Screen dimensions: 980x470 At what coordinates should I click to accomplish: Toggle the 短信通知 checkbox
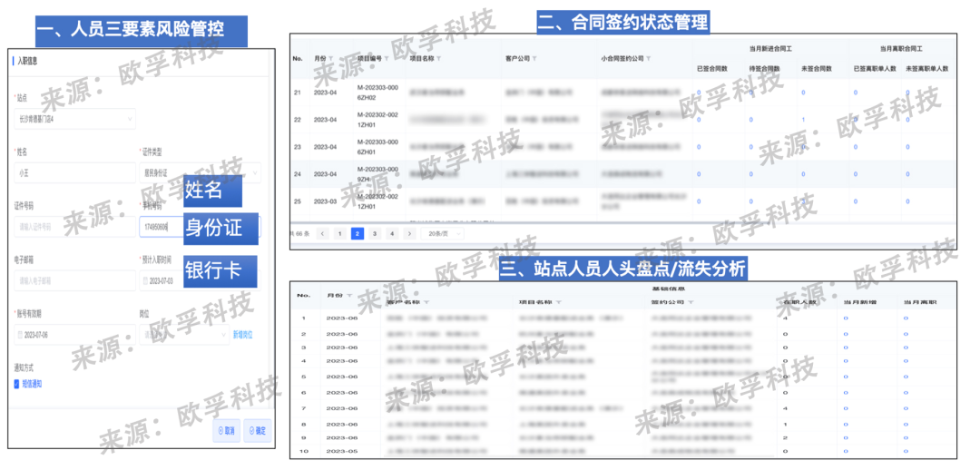coord(17,384)
